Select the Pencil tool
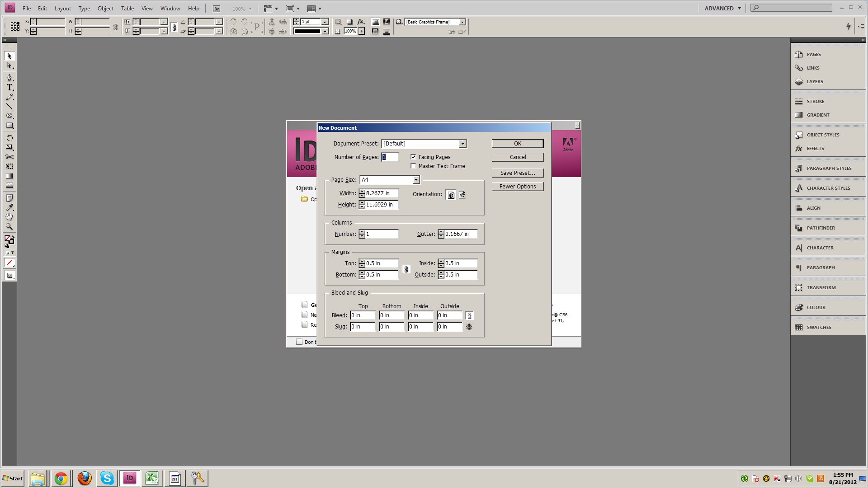 (x=9, y=97)
